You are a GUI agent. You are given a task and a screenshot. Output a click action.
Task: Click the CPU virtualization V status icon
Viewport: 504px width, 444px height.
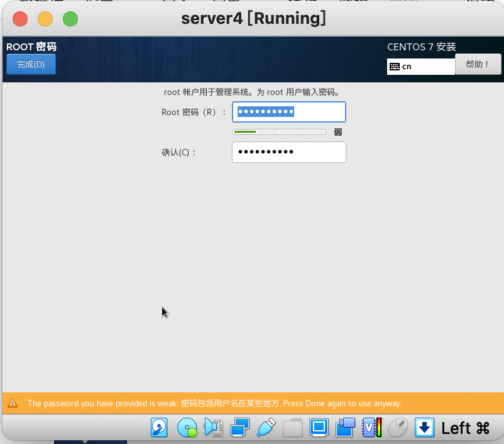click(x=372, y=428)
